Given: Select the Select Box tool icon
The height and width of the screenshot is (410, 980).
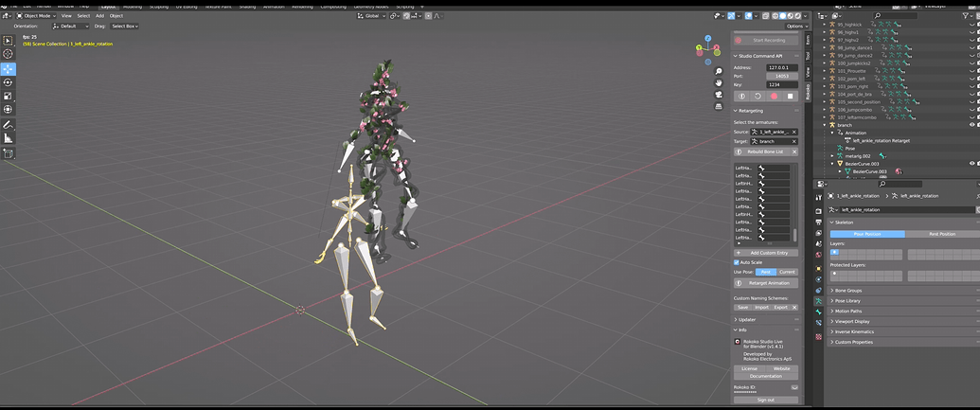Looking at the screenshot, I should coord(9,41).
